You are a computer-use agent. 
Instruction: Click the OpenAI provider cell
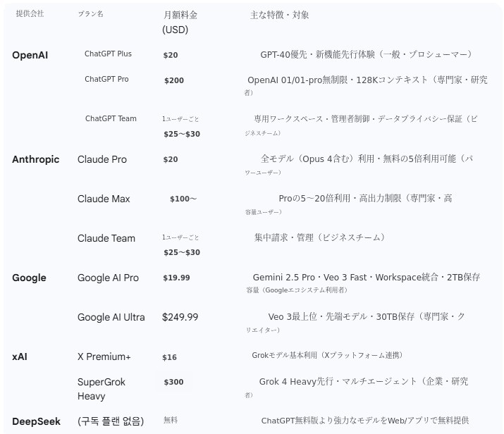pyautogui.click(x=29, y=55)
